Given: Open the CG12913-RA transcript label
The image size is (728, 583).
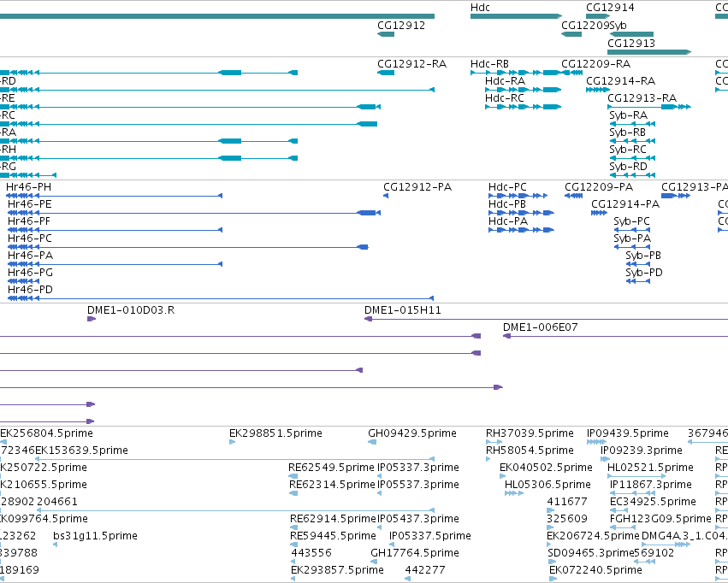Looking at the screenshot, I should coord(642,98).
